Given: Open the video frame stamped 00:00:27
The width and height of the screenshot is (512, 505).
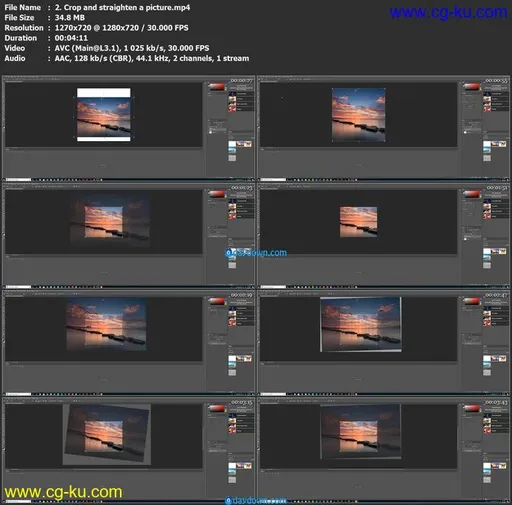Looking at the screenshot, I should [128, 128].
